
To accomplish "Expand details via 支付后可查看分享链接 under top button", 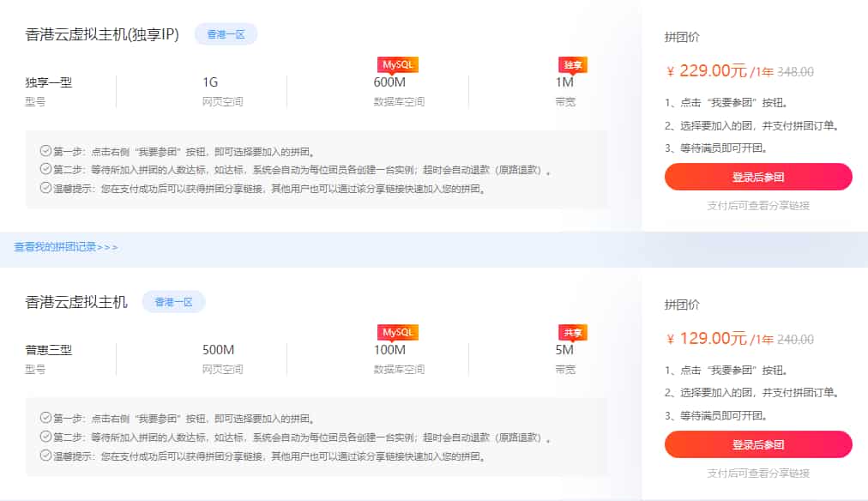I will click(x=757, y=205).
